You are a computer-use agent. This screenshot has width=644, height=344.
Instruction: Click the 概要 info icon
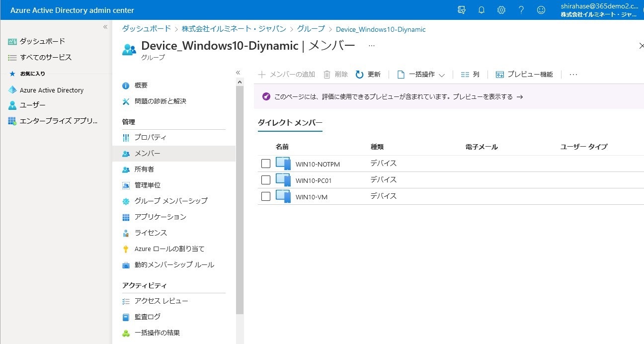(126, 86)
